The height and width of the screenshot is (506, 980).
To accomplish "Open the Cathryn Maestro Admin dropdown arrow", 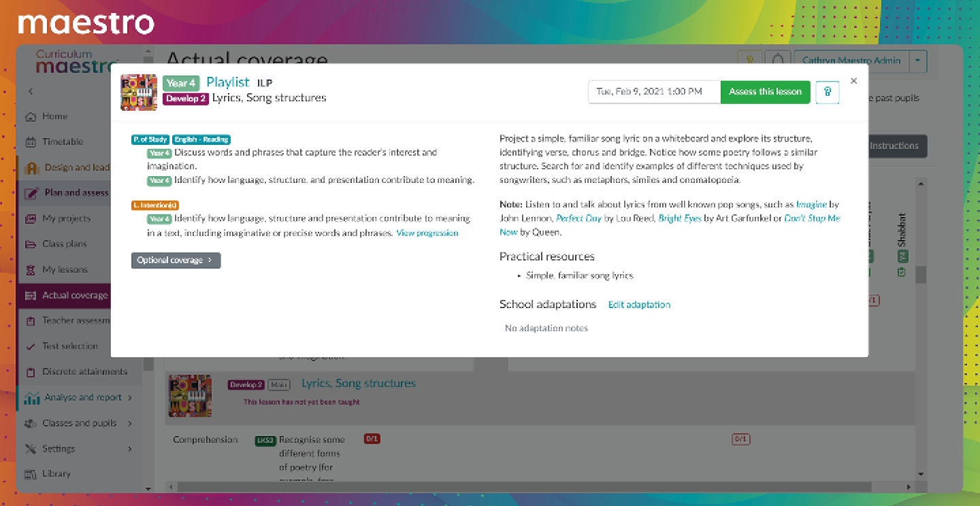I will coord(919,61).
